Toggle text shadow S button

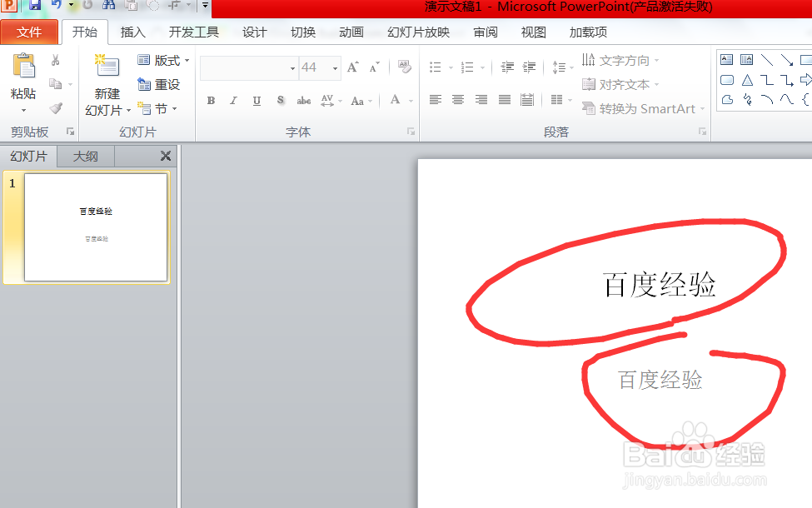point(280,101)
